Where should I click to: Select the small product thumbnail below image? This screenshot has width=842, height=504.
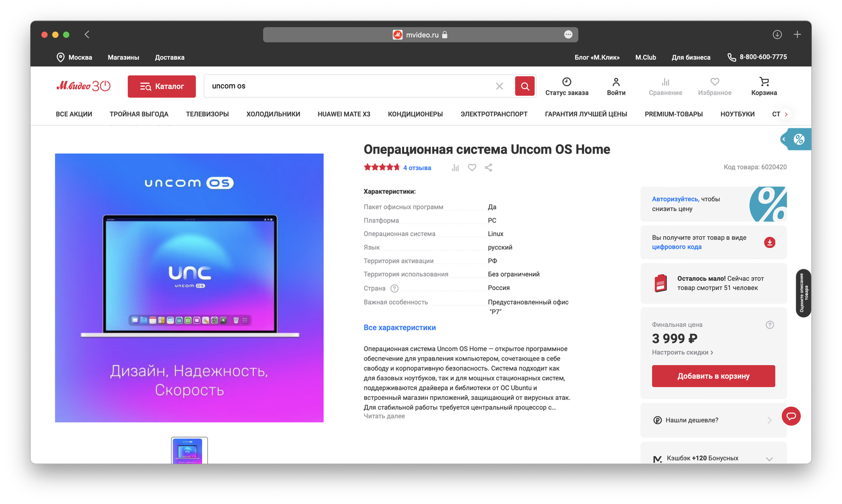189,450
